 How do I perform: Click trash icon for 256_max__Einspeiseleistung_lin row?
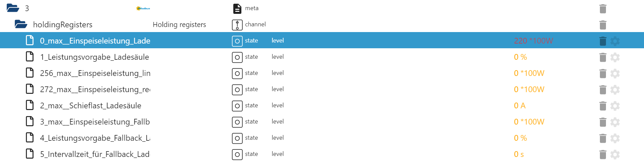(x=603, y=74)
